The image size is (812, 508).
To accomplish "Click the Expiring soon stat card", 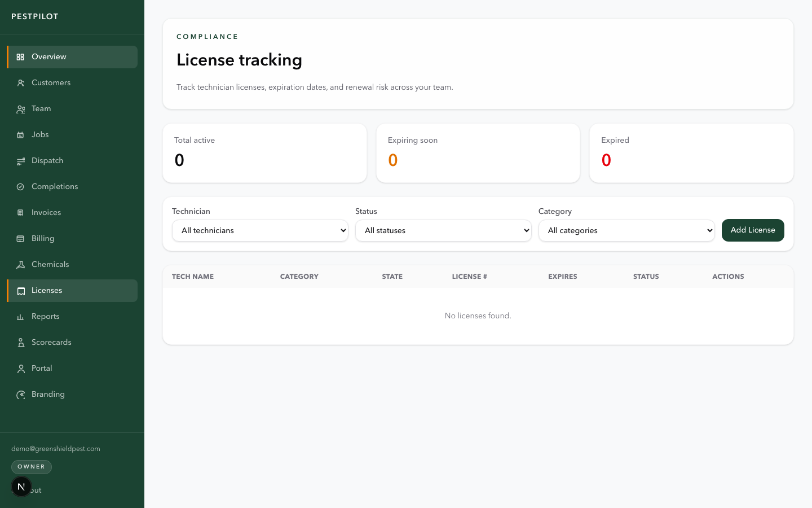I will 478,153.
